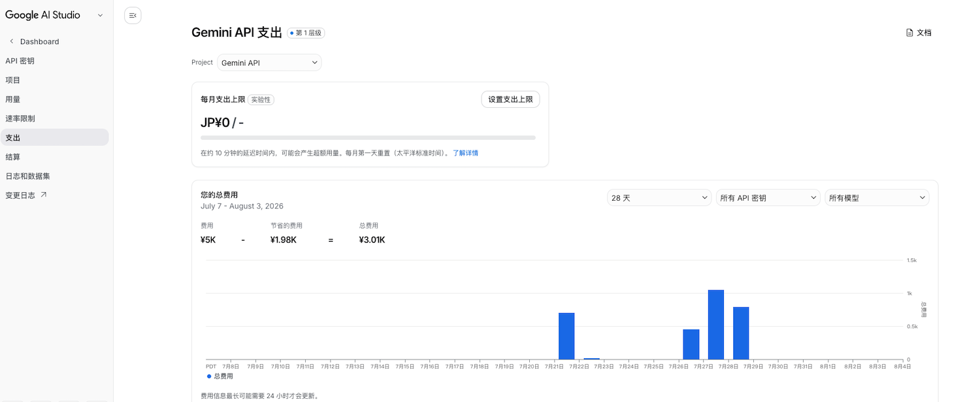The image size is (980, 402).
Task: Click the 7月28日 bar in the chart
Action: tap(741, 333)
